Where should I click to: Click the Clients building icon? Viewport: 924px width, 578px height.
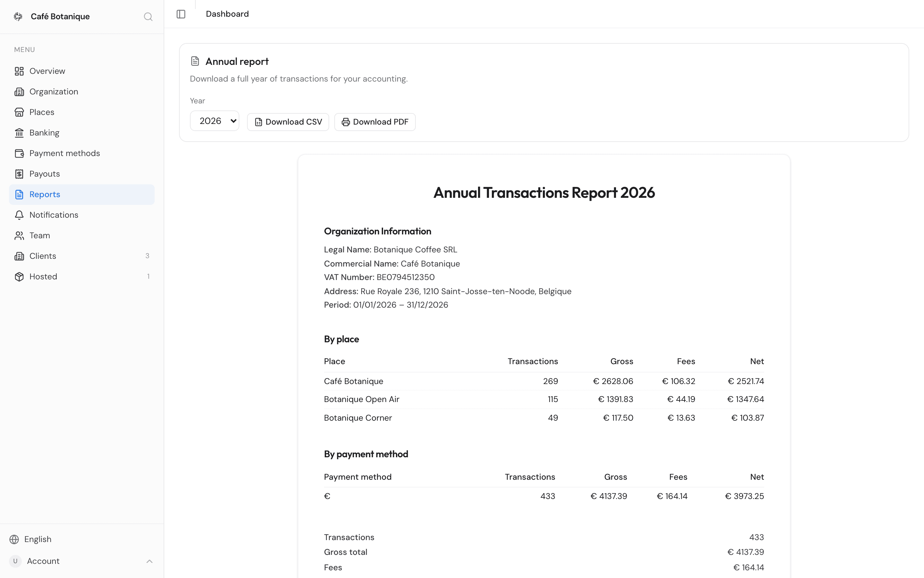point(19,256)
